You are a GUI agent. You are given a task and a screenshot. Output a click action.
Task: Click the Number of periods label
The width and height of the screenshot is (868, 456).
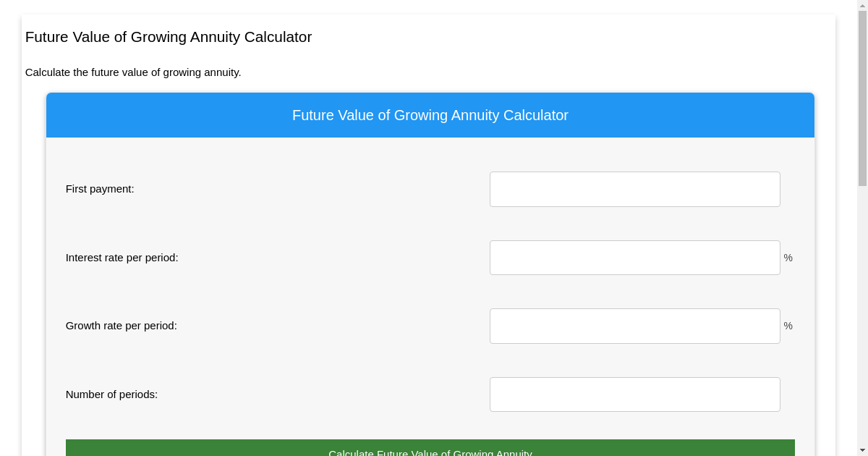tap(111, 394)
